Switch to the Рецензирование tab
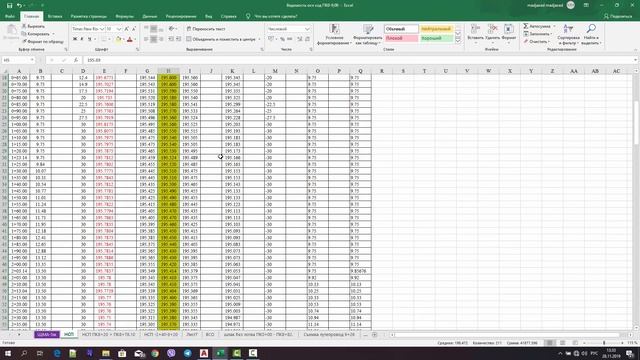Screen dimensions: 640x360 coord(181,16)
